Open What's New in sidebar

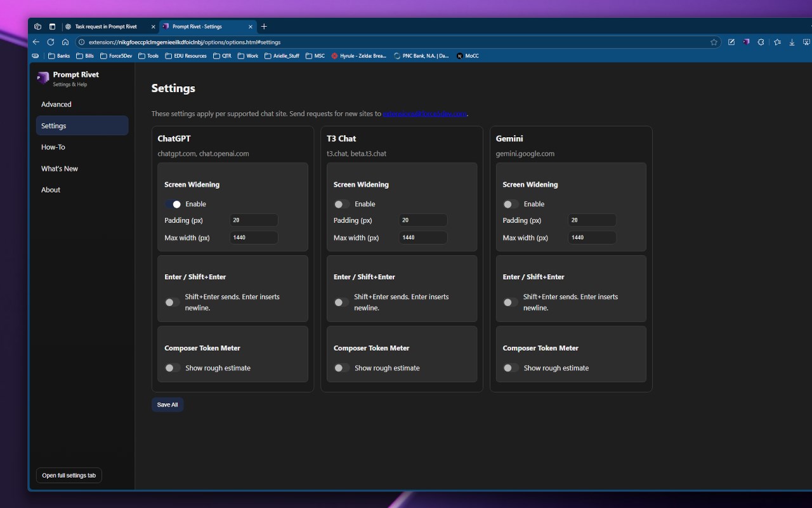82,168
